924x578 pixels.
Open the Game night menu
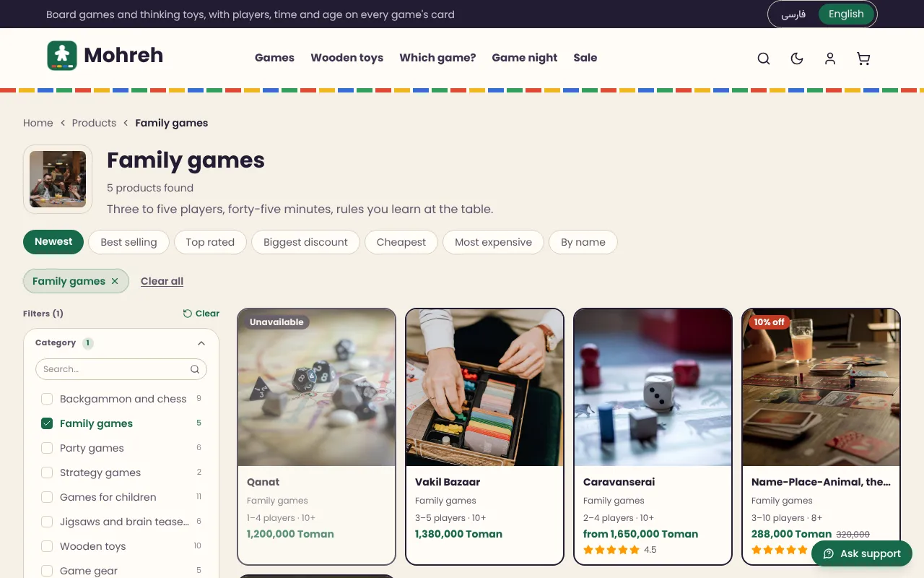point(525,58)
